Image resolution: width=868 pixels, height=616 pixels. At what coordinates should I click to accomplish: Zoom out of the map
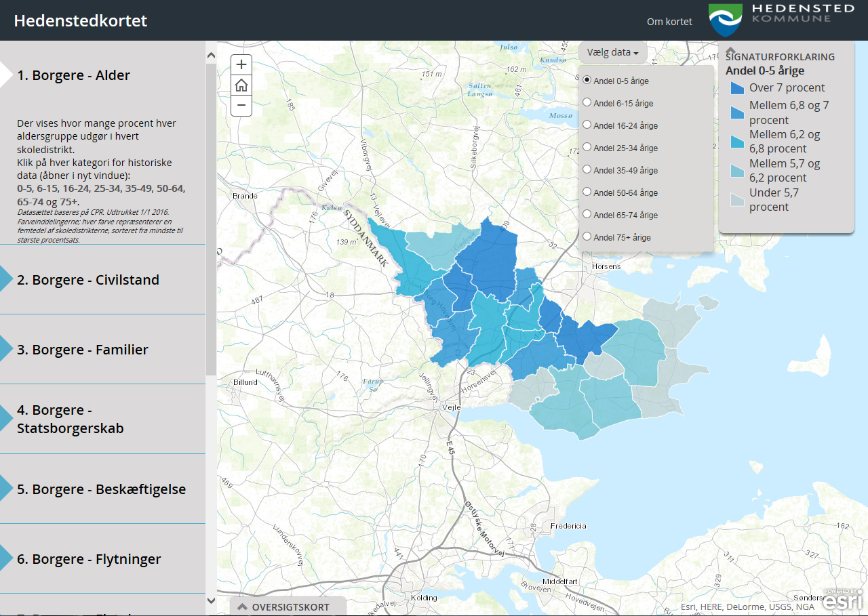point(241,106)
